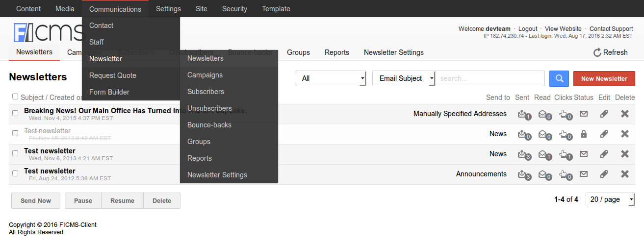Click into the search text field
The image size is (644, 244).
click(x=490, y=78)
